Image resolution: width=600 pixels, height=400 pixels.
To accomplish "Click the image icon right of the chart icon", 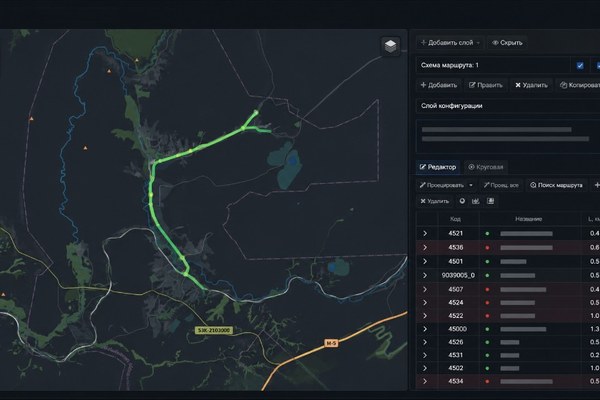I will (x=491, y=201).
